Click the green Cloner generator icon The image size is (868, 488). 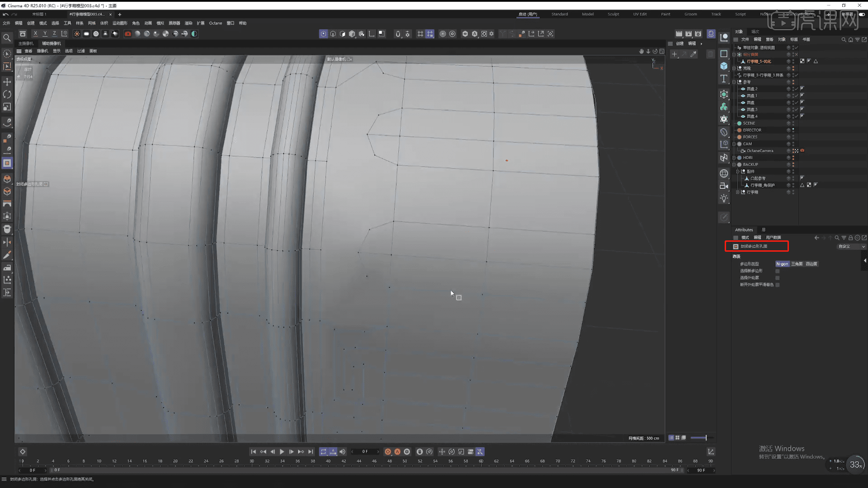(724, 107)
